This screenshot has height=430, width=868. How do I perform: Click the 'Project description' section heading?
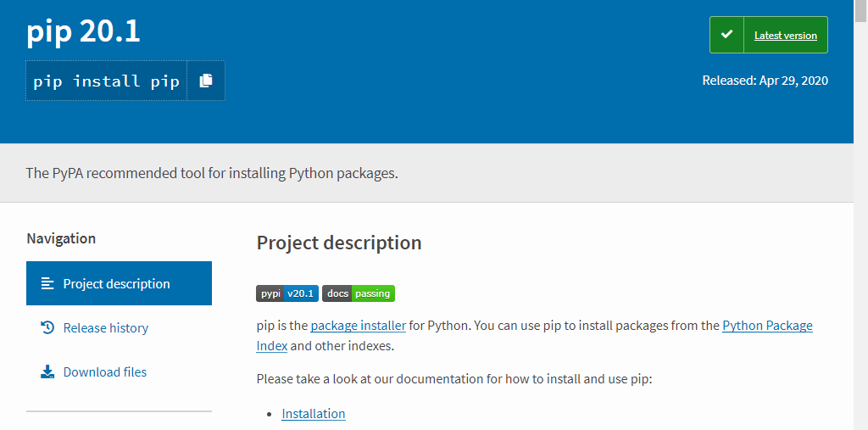[x=339, y=243]
